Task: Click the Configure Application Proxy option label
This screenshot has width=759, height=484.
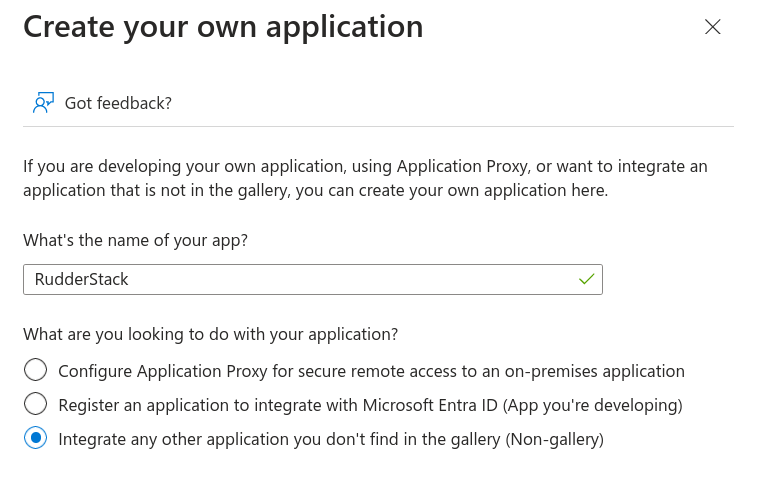Action: pos(371,371)
